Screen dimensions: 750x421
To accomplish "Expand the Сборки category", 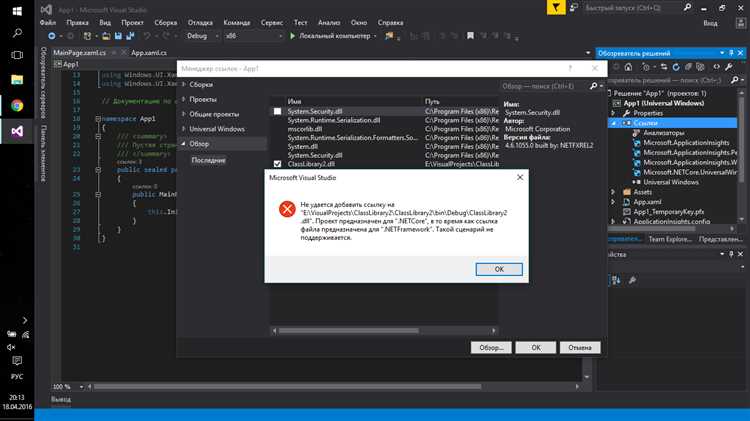I will tap(184, 85).
